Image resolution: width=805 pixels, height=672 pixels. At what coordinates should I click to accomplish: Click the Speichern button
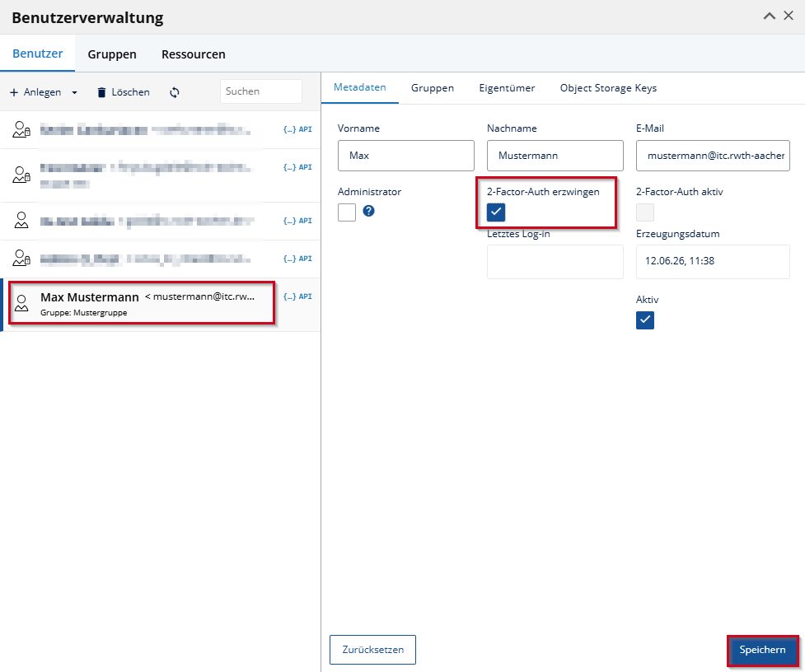coord(762,650)
